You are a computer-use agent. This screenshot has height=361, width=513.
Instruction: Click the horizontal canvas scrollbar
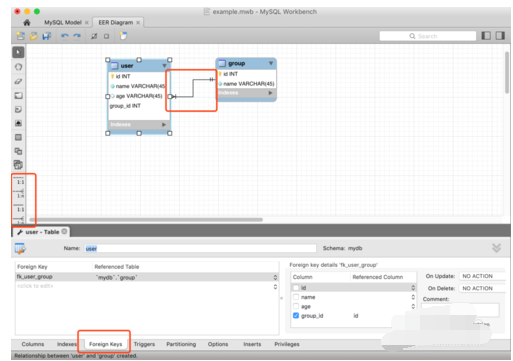coord(146,220)
